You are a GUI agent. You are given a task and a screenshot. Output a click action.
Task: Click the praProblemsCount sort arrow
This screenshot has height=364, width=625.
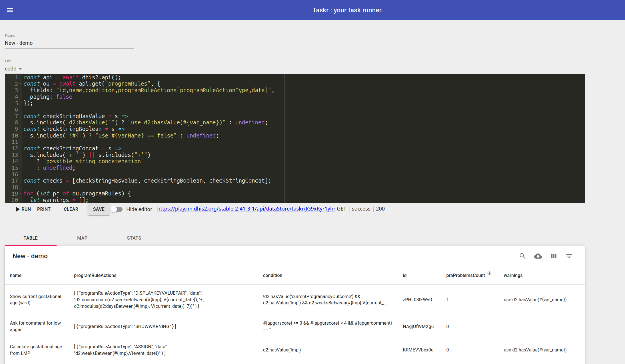pyautogui.click(x=489, y=274)
